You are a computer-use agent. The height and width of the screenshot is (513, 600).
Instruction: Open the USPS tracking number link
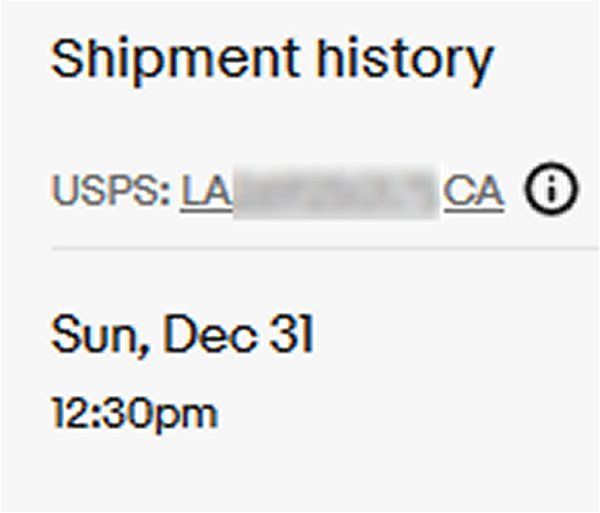342,191
